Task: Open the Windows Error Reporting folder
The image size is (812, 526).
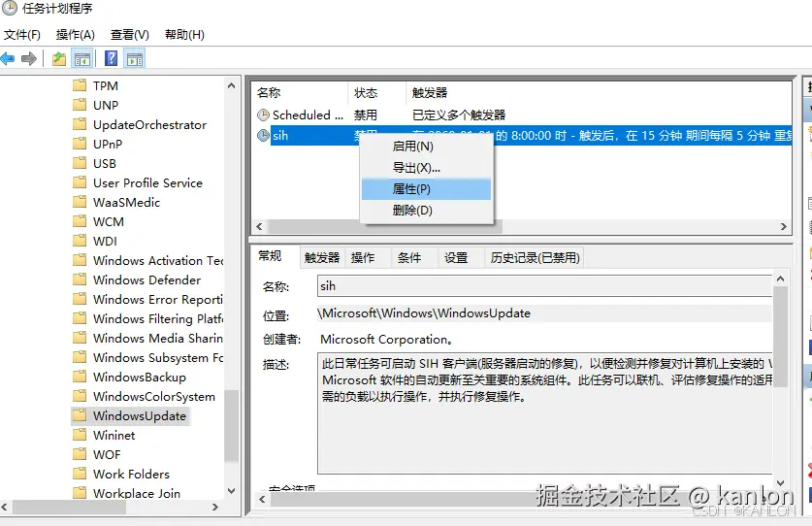Action: click(x=158, y=300)
